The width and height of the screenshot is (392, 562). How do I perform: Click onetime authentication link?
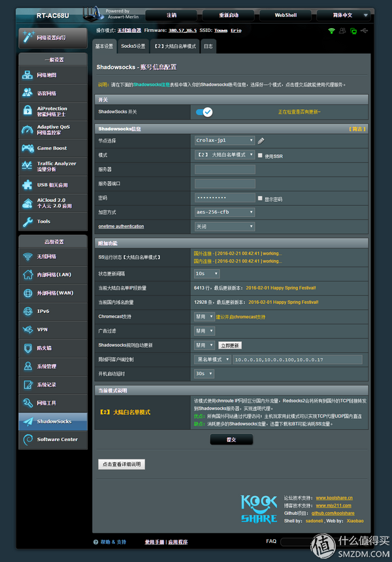[121, 227]
